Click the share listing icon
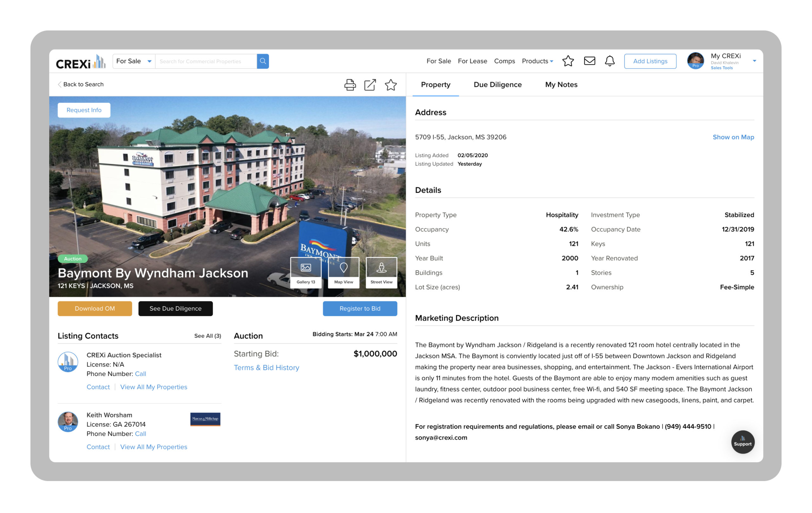Image resolution: width=812 pixels, height=513 pixels. 370,85
